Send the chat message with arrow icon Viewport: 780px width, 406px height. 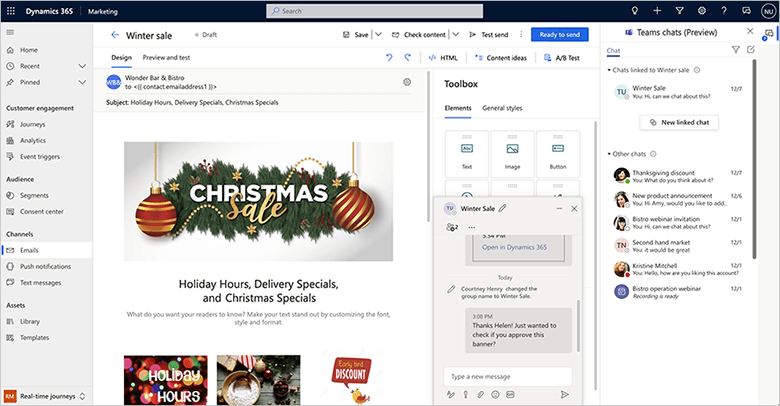565,394
